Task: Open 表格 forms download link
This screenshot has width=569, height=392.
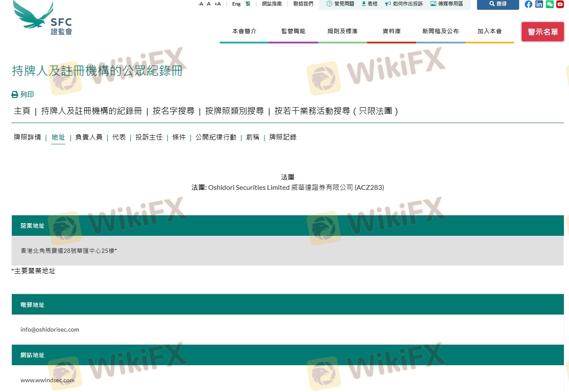Action: (369, 4)
